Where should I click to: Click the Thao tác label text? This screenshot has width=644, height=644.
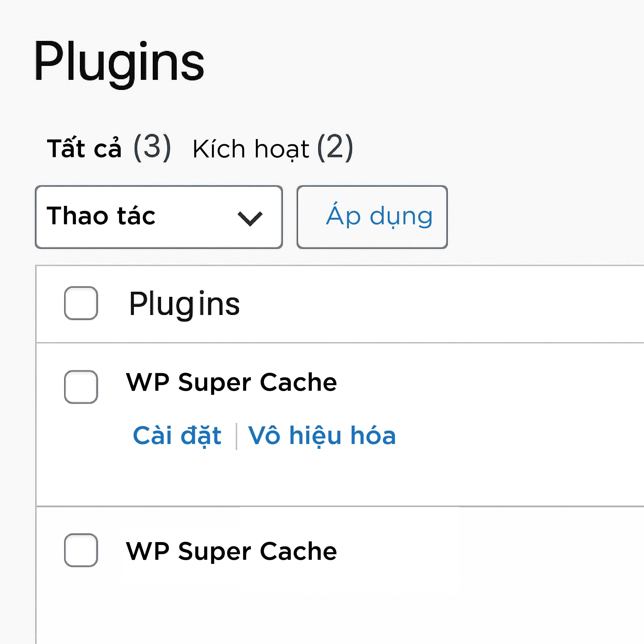tap(101, 216)
